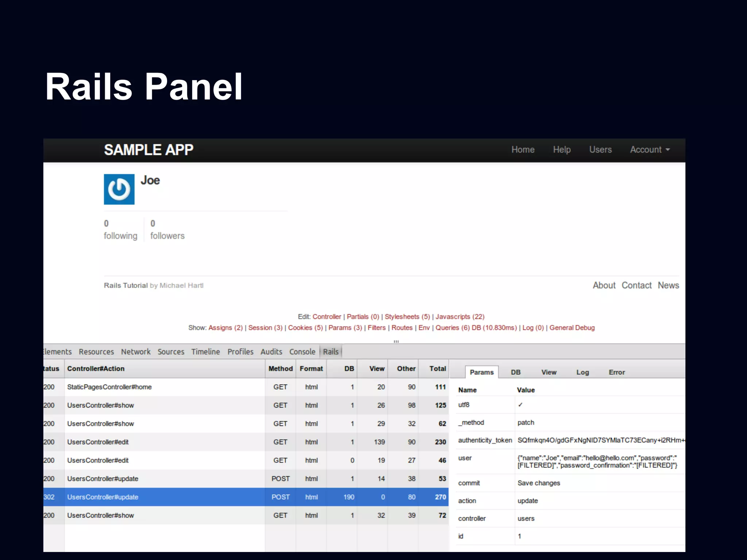Click the following count stat
Screen dimensions: 747x560
[120, 230]
